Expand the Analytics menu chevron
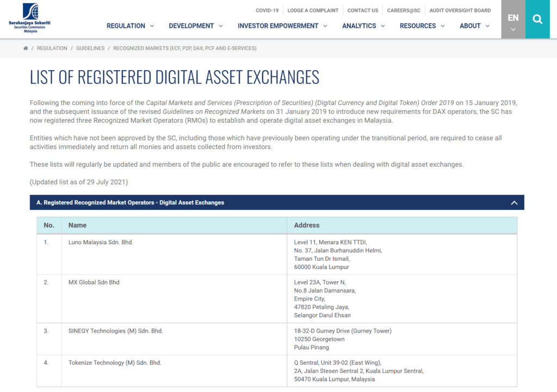 382,26
